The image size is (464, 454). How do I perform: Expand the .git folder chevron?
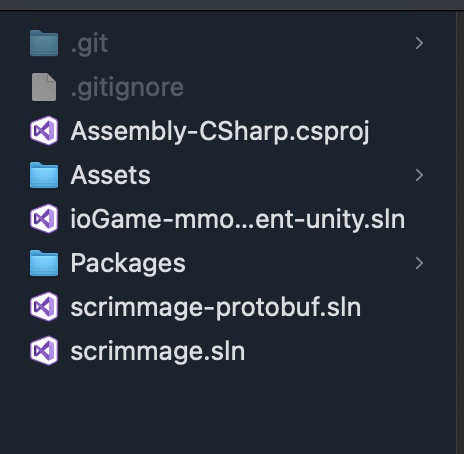419,43
